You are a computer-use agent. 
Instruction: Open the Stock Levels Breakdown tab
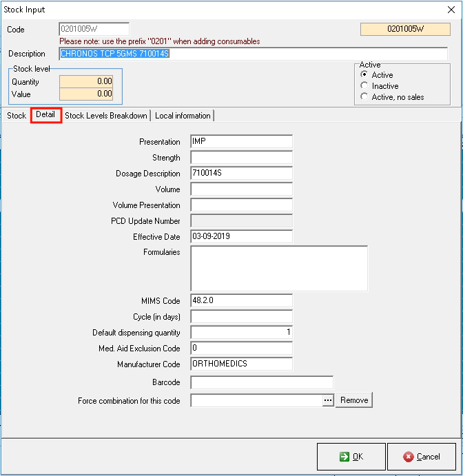[x=106, y=116]
